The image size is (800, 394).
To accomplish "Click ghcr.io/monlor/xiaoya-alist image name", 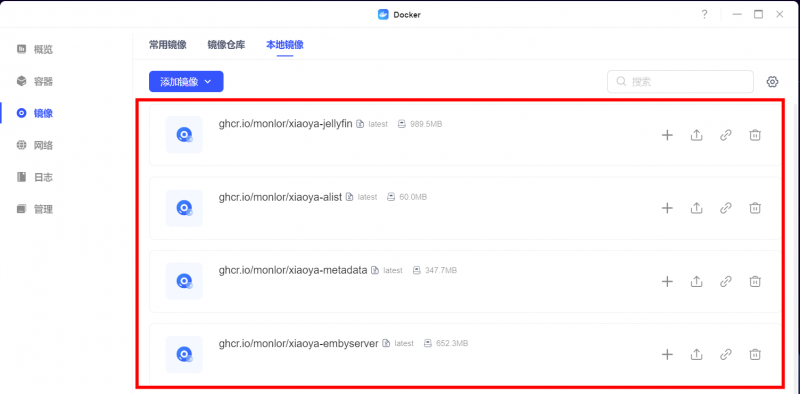I will pos(280,197).
